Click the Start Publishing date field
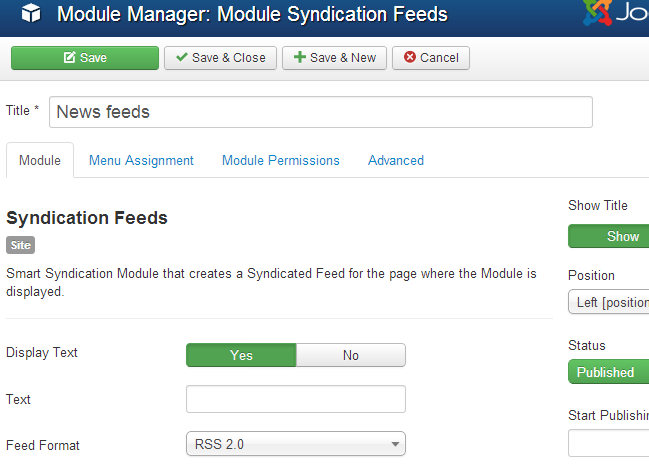This screenshot has width=649, height=473. [x=608, y=443]
